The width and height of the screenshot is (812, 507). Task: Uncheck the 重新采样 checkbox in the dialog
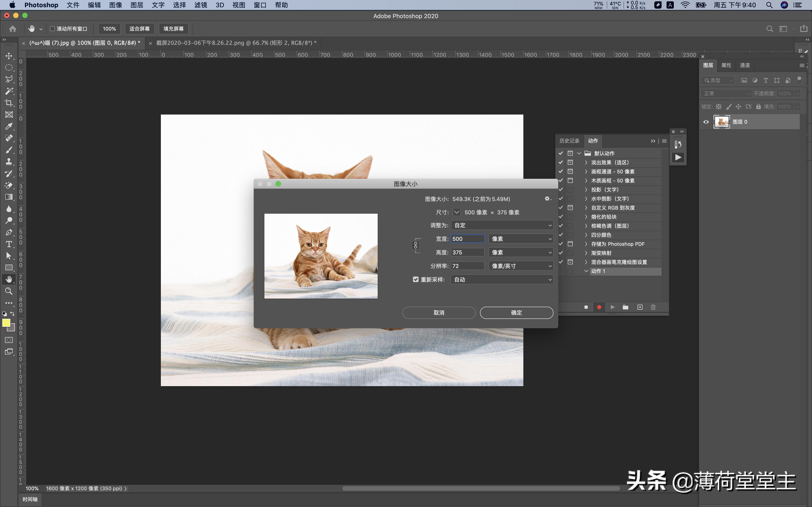point(415,279)
